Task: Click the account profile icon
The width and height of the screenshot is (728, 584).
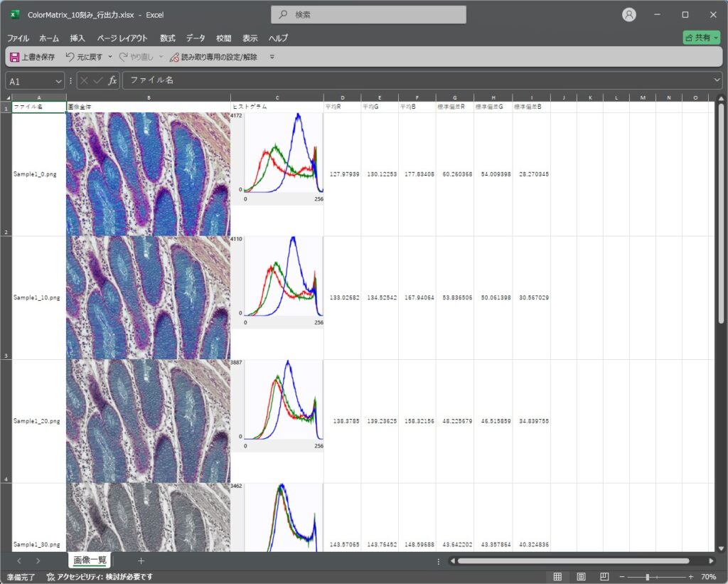Action: click(629, 15)
